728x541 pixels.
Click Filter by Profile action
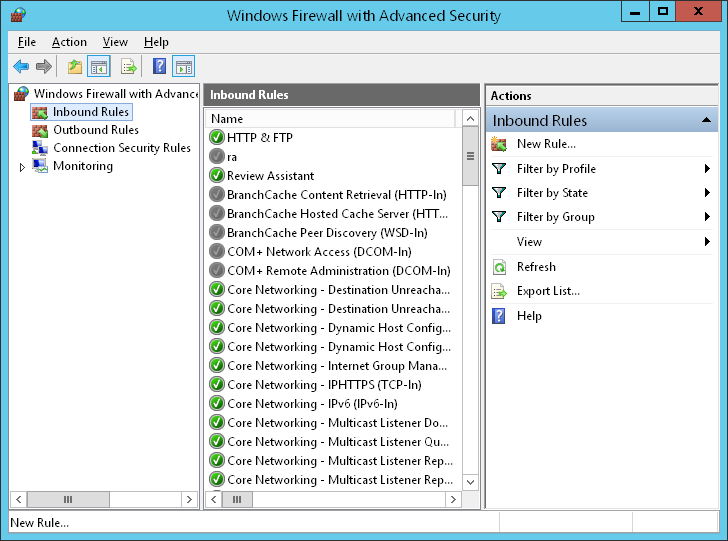[556, 169]
